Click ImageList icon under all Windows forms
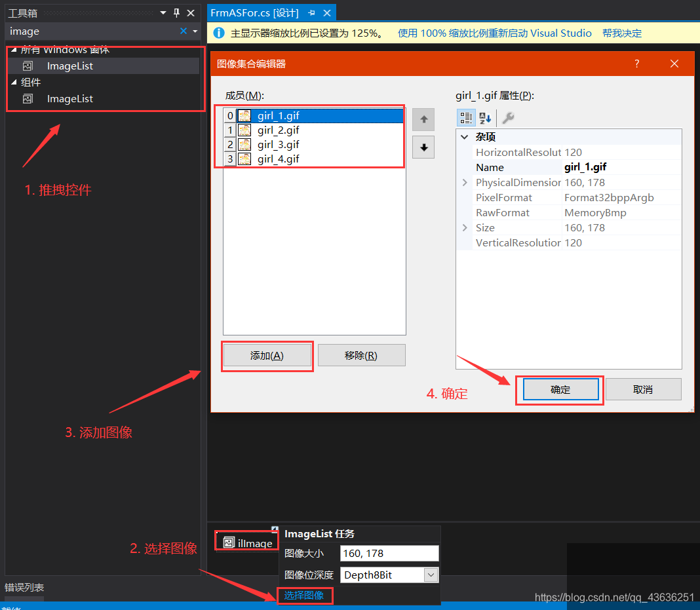Viewport: 700px width, 610px height. pos(28,66)
